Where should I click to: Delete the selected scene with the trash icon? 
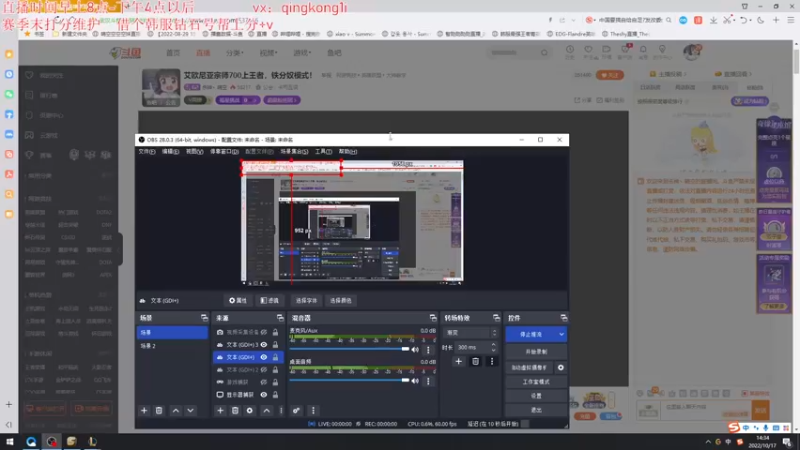tap(159, 411)
